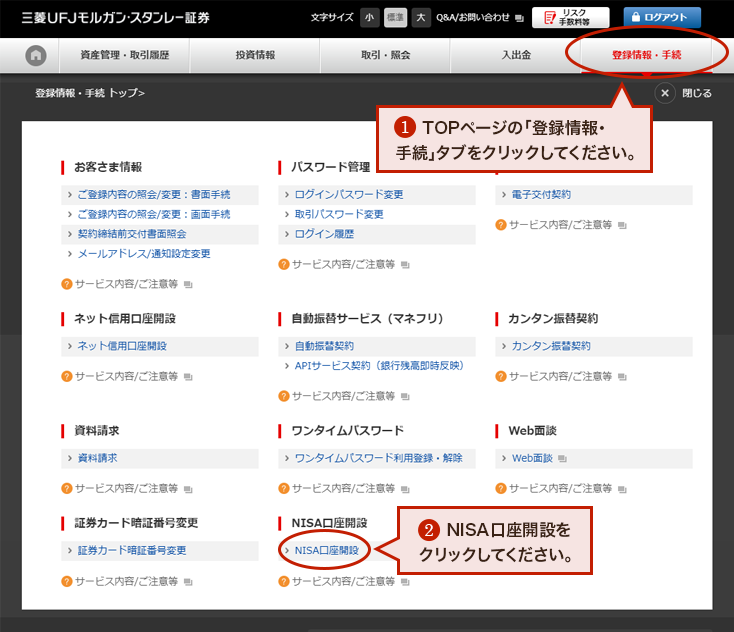734x632 pixels.
Task: Click question icon under カンタン振替契約 section
Action: (501, 376)
